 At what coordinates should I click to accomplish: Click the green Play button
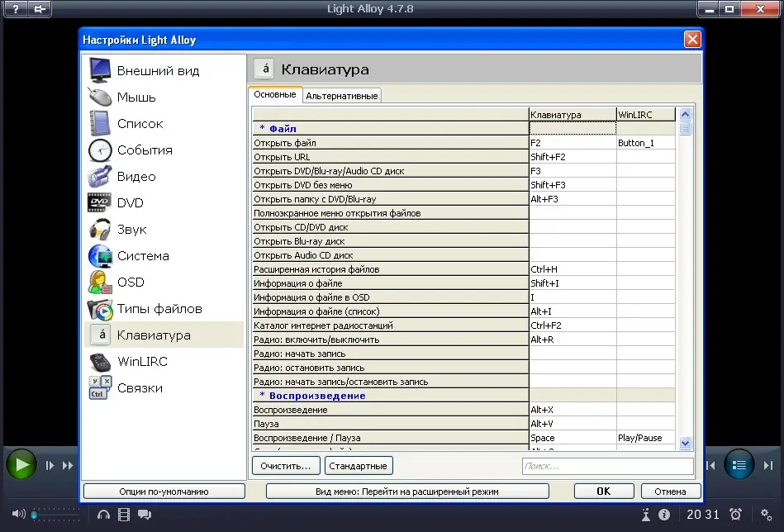pyautogui.click(x=21, y=465)
